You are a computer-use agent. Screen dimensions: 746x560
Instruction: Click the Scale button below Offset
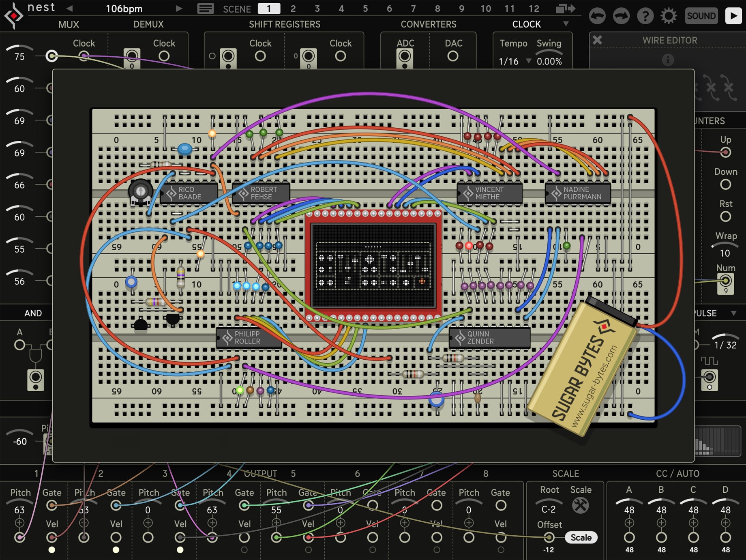point(581,537)
